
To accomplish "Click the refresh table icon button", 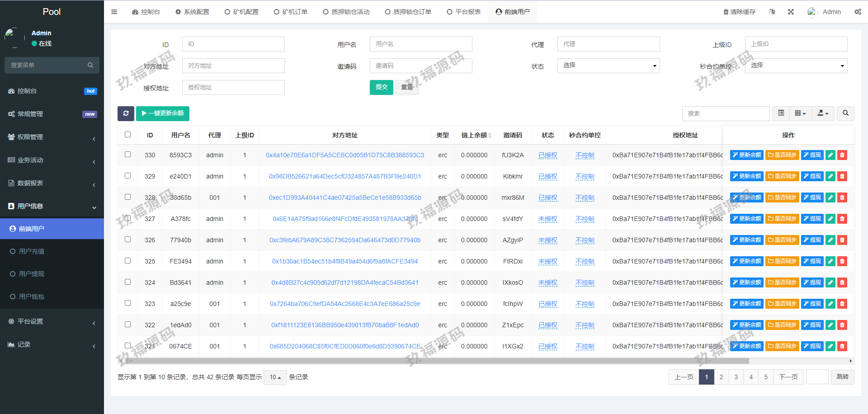I will coord(126,113).
